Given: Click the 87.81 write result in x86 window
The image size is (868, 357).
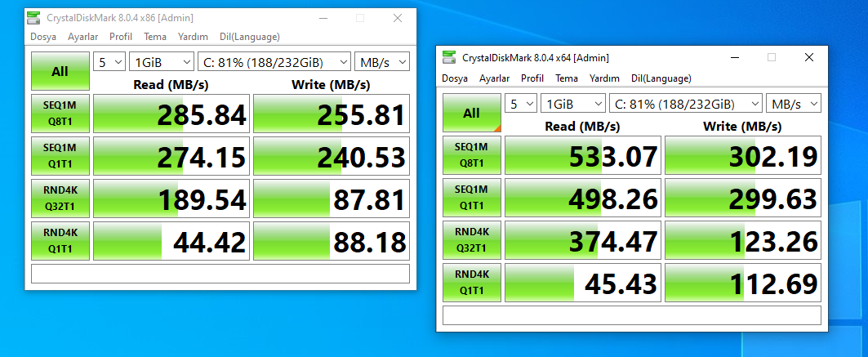Looking at the screenshot, I should 331,199.
